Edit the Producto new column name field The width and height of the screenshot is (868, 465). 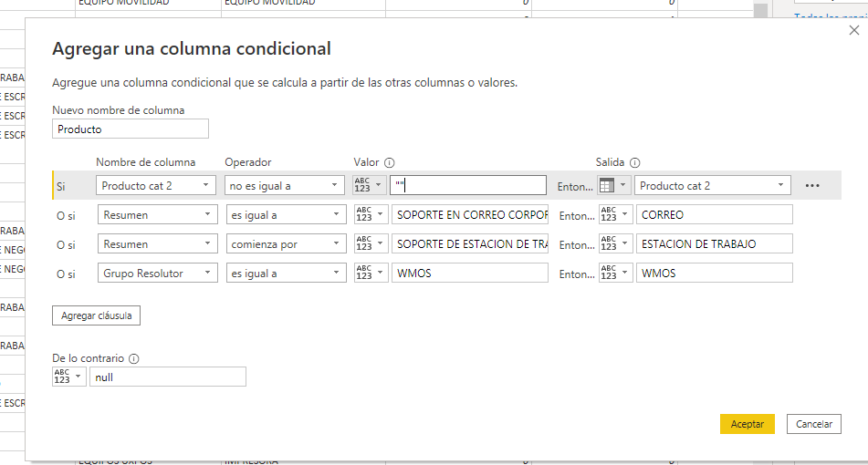[131, 129]
